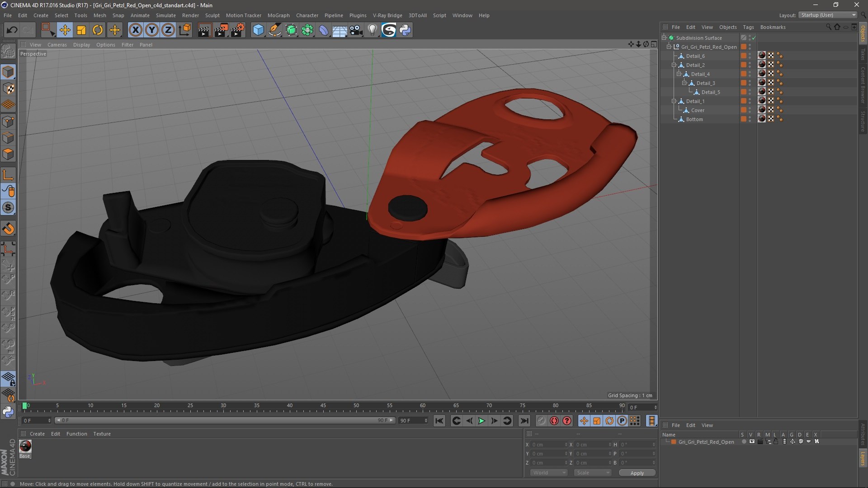868x488 pixels.
Task: Click the Python script icon in toolbar
Action: 405,30
